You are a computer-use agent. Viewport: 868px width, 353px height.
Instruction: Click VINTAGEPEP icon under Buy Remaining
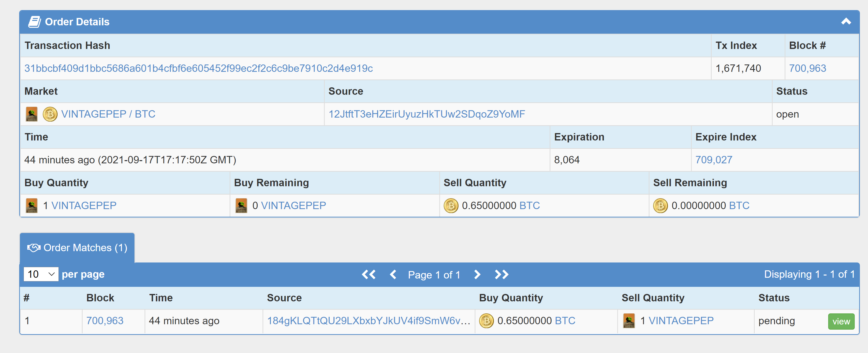(x=241, y=206)
